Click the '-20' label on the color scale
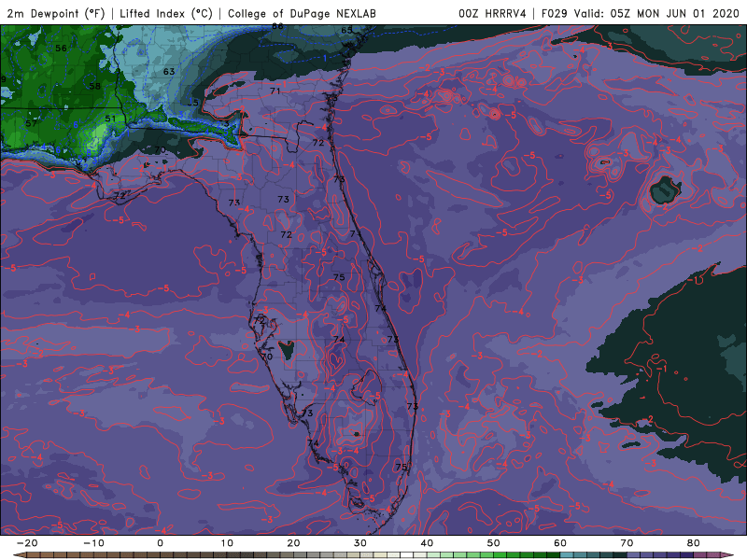Viewport: 747px width, 560px height. coord(27,543)
